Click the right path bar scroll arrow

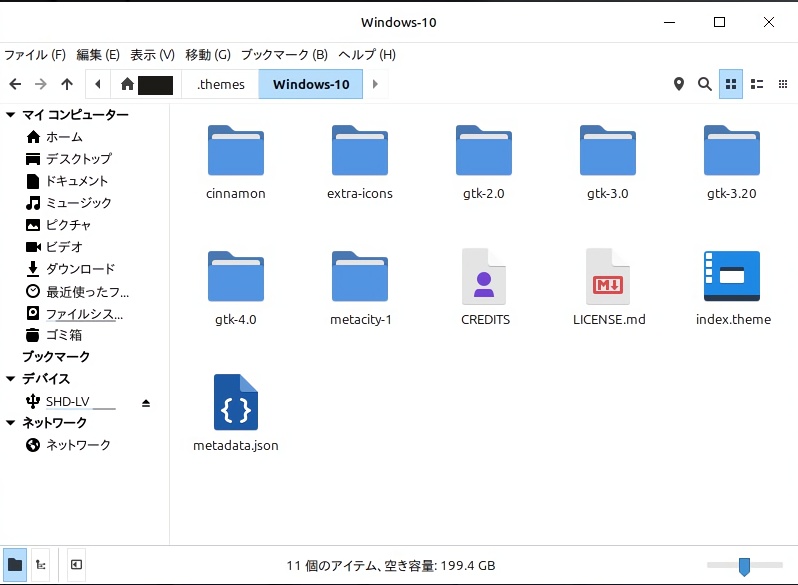376,84
